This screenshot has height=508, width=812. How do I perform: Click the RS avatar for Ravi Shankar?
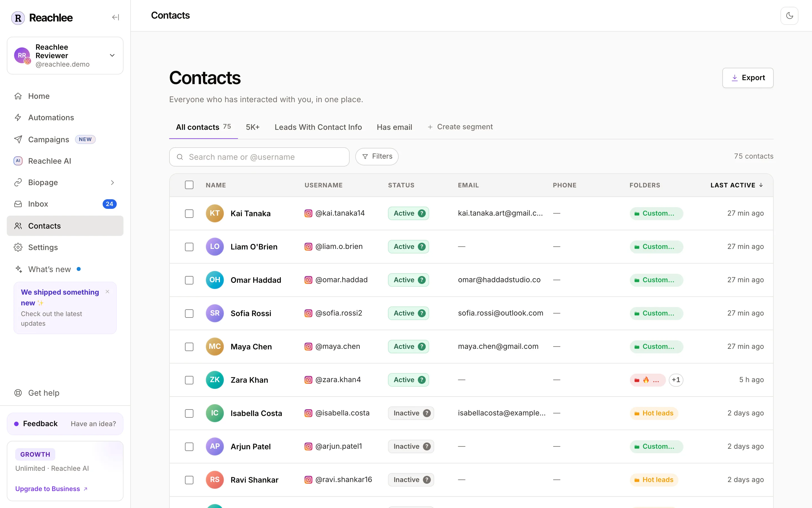pos(215,480)
